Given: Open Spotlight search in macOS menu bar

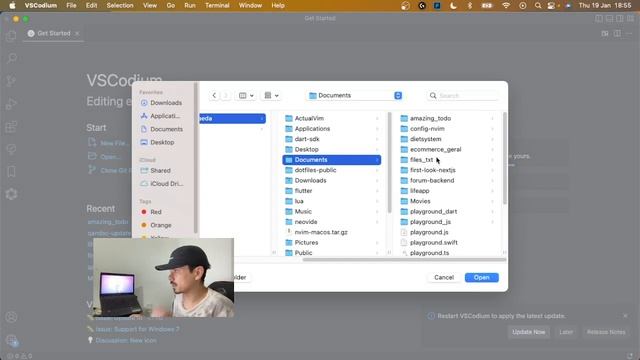Looking at the screenshot, I should [538, 6].
